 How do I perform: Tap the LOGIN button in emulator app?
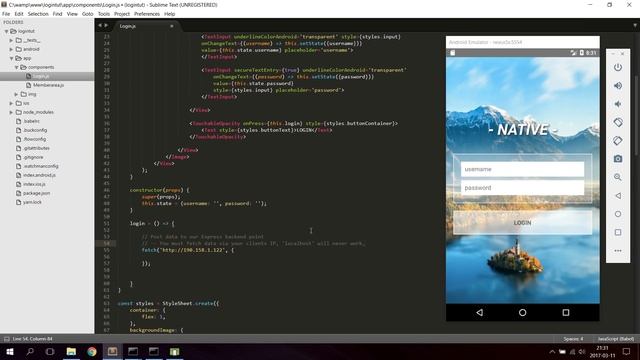click(x=522, y=223)
